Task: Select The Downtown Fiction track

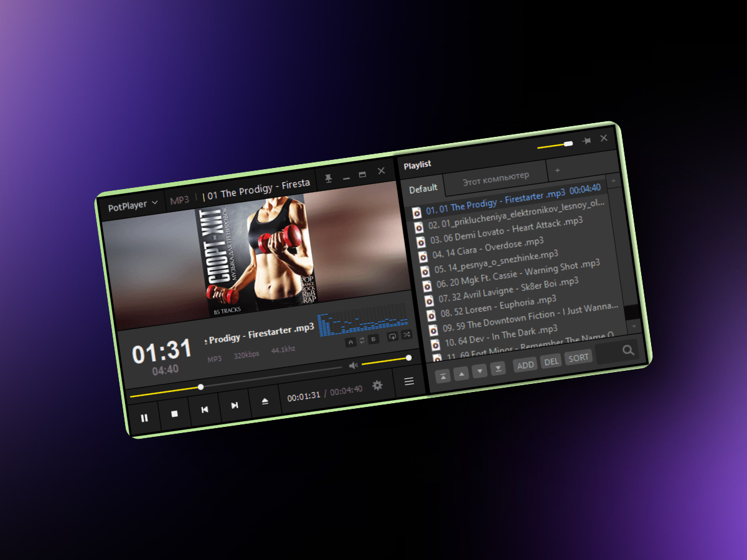Action: (522, 317)
